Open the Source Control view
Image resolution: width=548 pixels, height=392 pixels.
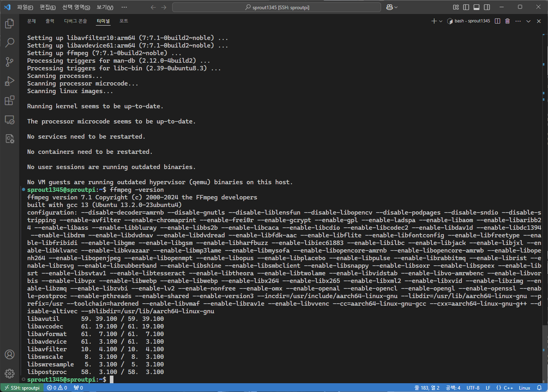click(x=10, y=62)
